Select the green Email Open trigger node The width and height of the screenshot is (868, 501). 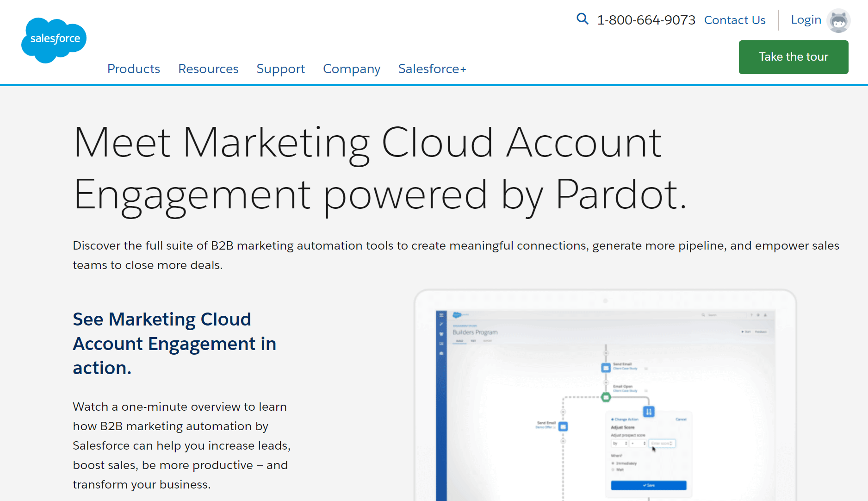coord(606,397)
